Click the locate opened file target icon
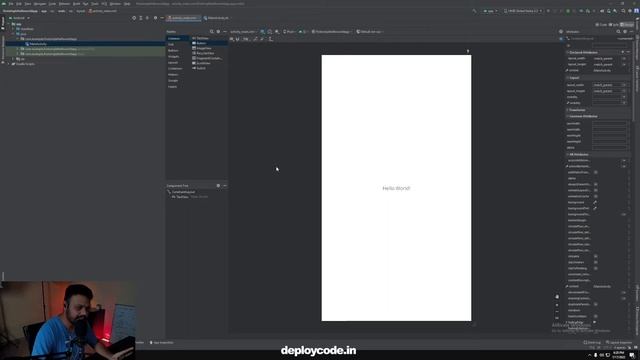The height and width of the screenshot is (360, 640). click(x=134, y=18)
